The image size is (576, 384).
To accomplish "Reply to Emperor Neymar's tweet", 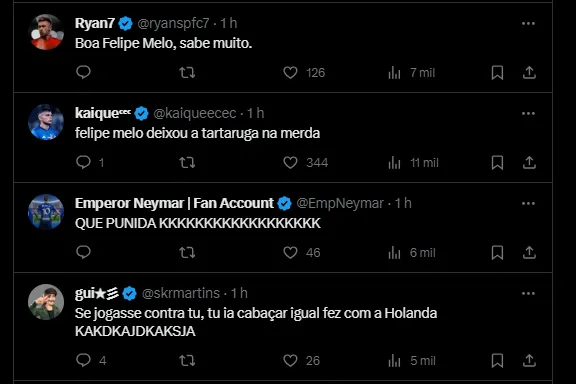I will 83,252.
